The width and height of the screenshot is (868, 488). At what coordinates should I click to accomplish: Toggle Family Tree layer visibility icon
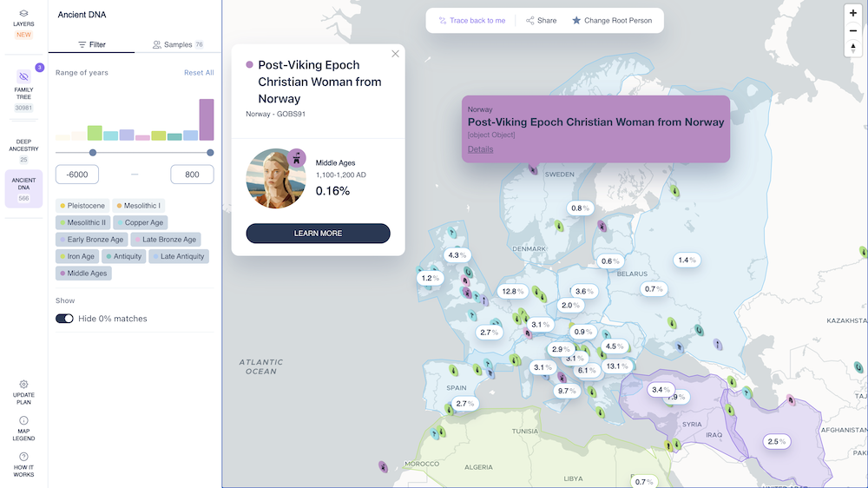23,76
